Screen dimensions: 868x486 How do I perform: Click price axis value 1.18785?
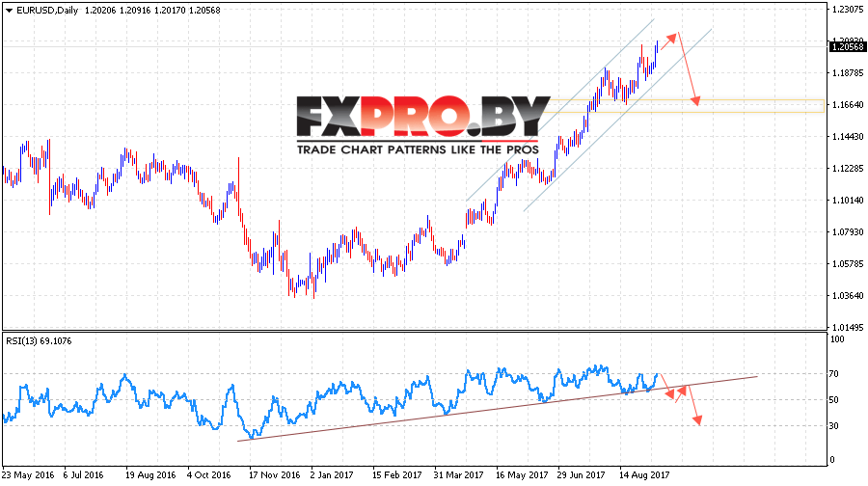coord(848,73)
